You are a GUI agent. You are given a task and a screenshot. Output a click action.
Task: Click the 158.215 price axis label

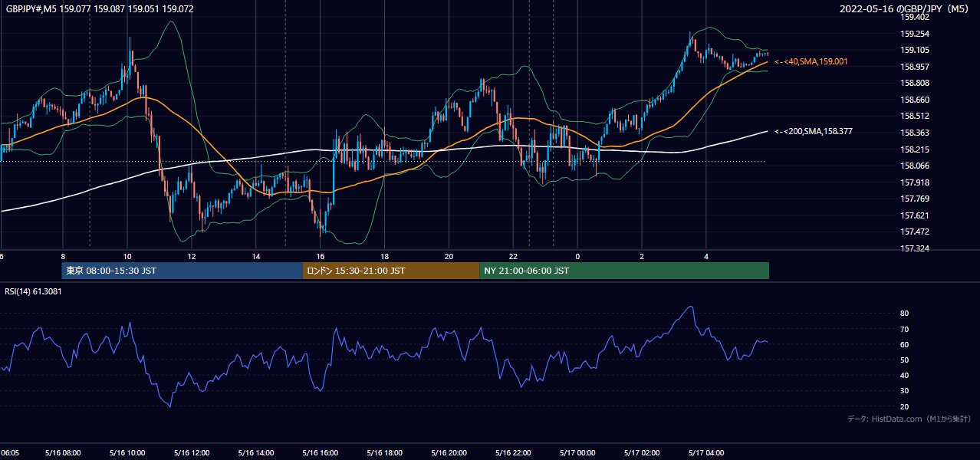click(x=915, y=149)
